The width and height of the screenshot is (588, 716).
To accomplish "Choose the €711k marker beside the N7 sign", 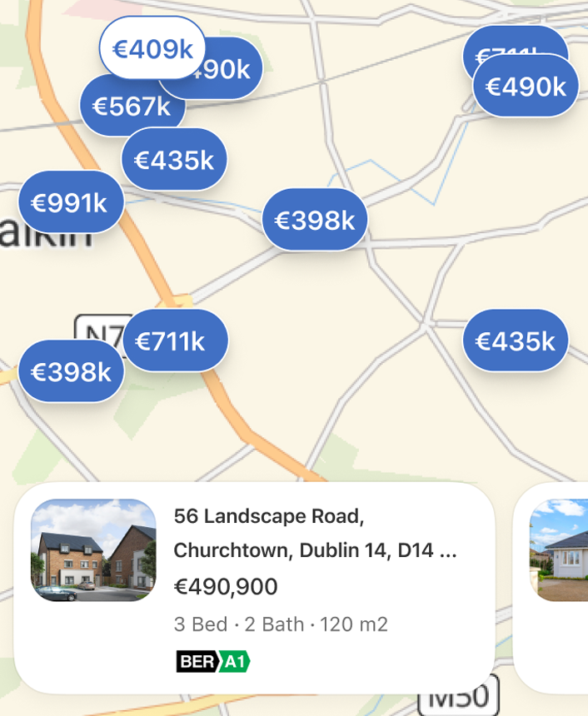I will (x=176, y=341).
